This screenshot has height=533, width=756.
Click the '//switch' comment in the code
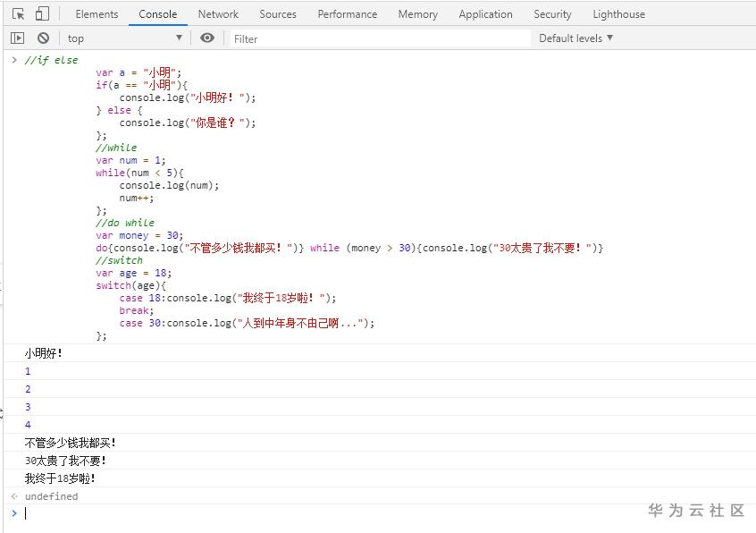119,260
